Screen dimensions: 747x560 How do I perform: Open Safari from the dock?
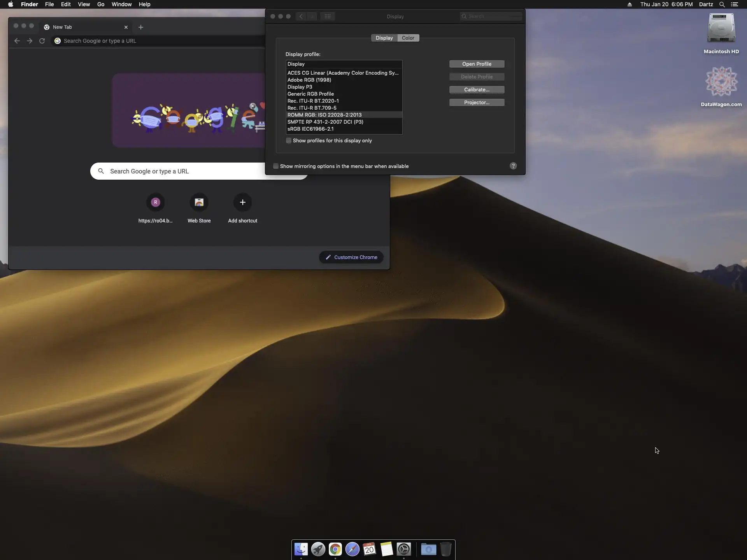pos(352,549)
